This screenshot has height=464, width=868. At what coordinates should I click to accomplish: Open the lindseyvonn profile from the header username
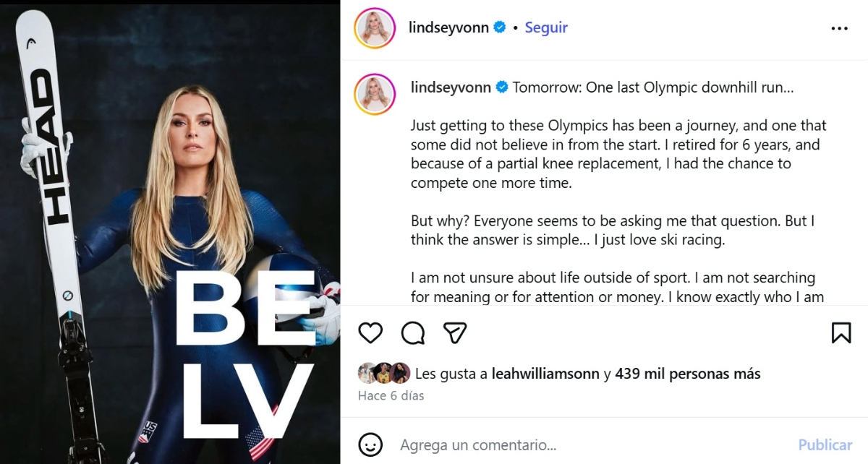tap(449, 27)
